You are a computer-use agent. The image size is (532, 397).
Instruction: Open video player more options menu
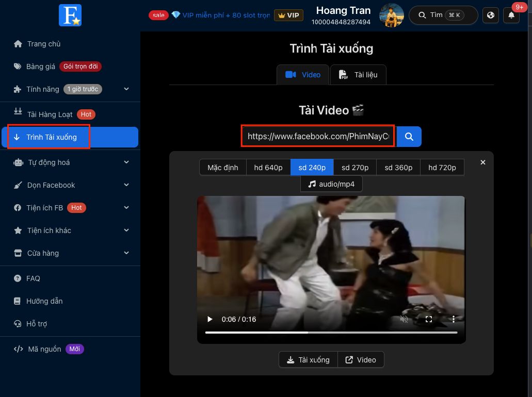(453, 319)
